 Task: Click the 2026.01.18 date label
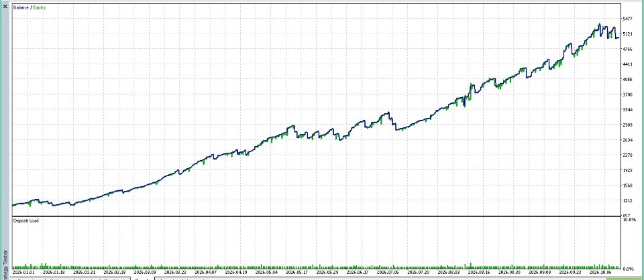(54, 272)
